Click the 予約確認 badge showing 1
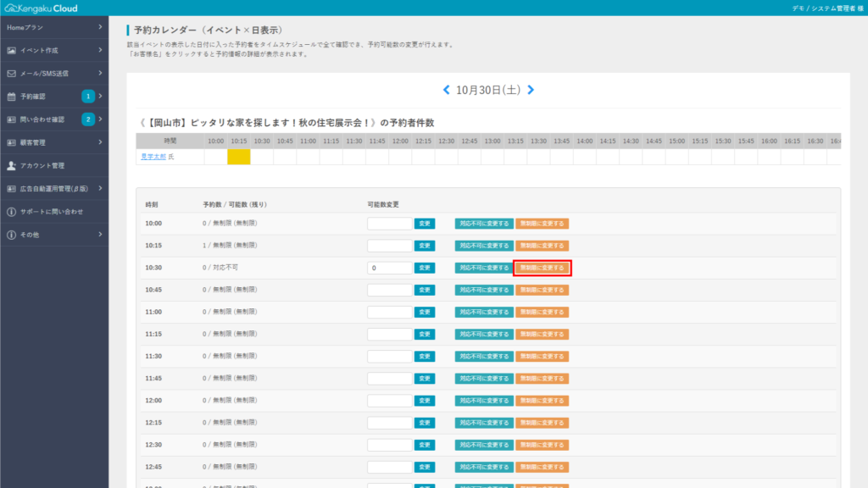This screenshot has width=868, height=488. pos(88,97)
